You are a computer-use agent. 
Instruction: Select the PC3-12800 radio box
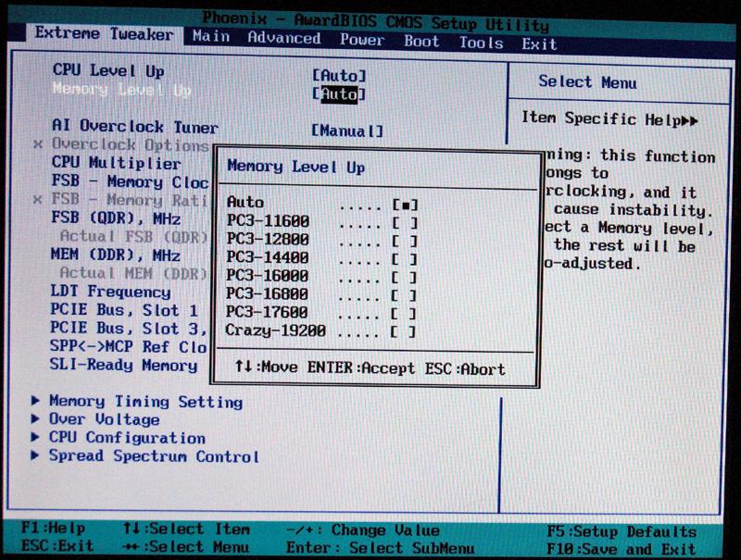click(405, 242)
